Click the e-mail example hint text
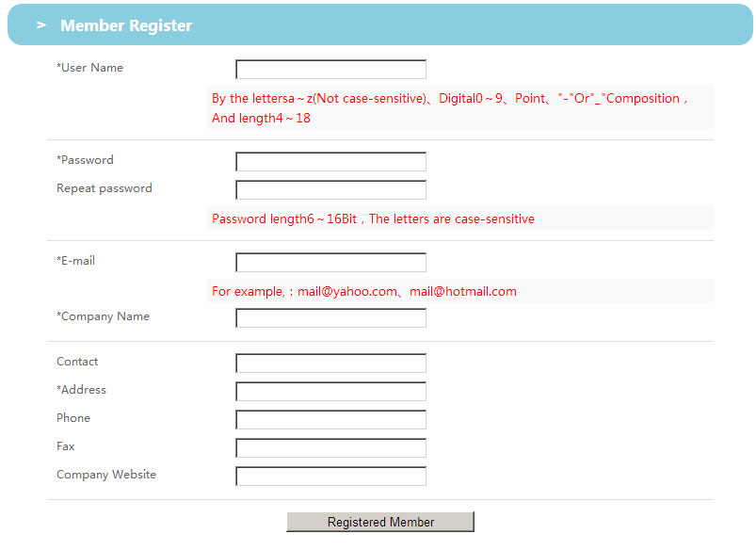The image size is (756, 550). 363,292
